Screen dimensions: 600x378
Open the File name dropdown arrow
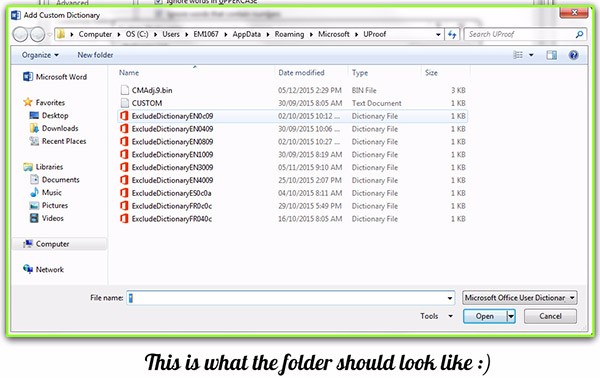tap(450, 298)
